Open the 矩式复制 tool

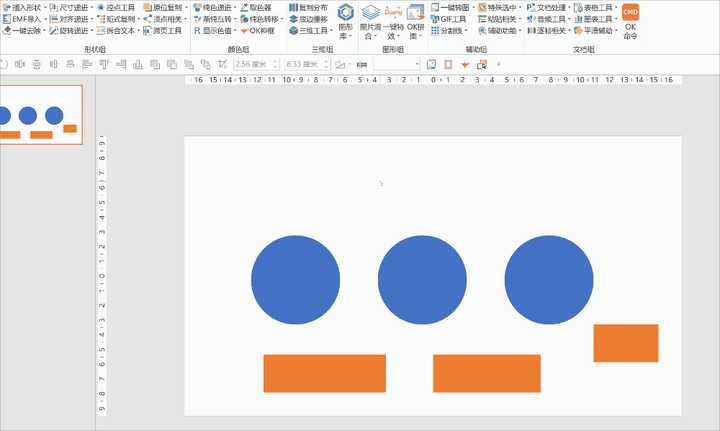click(118, 19)
